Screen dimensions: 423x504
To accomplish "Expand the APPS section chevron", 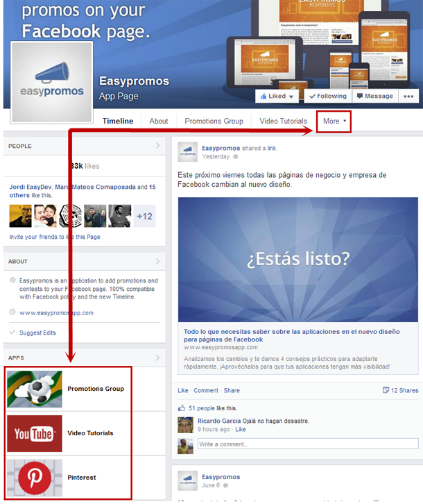I will click(157, 358).
